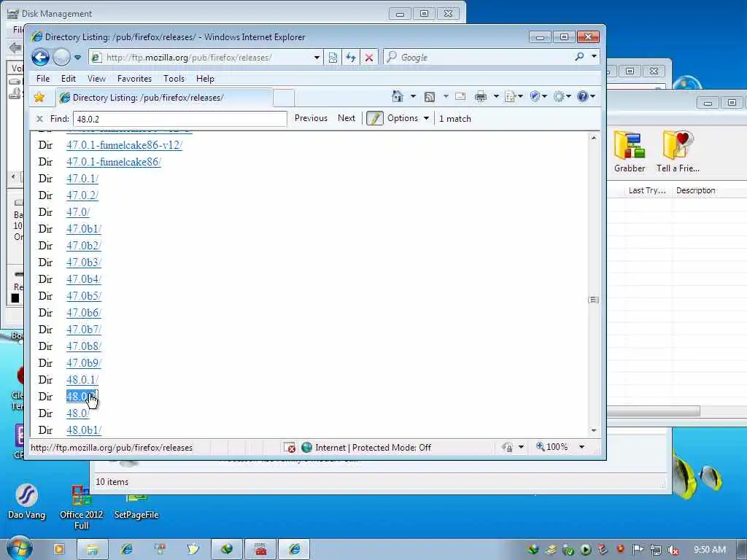Open the Windows Start orb
Image resolution: width=747 pixels, height=560 pixels.
click(x=19, y=548)
